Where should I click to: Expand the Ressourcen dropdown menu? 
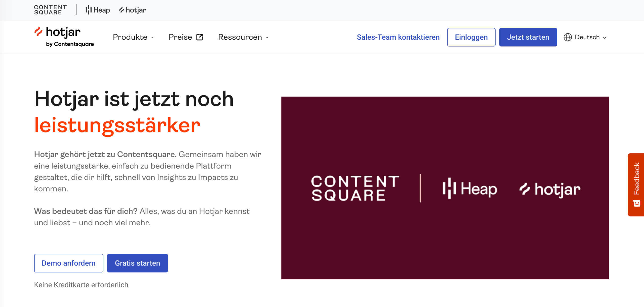click(x=243, y=37)
